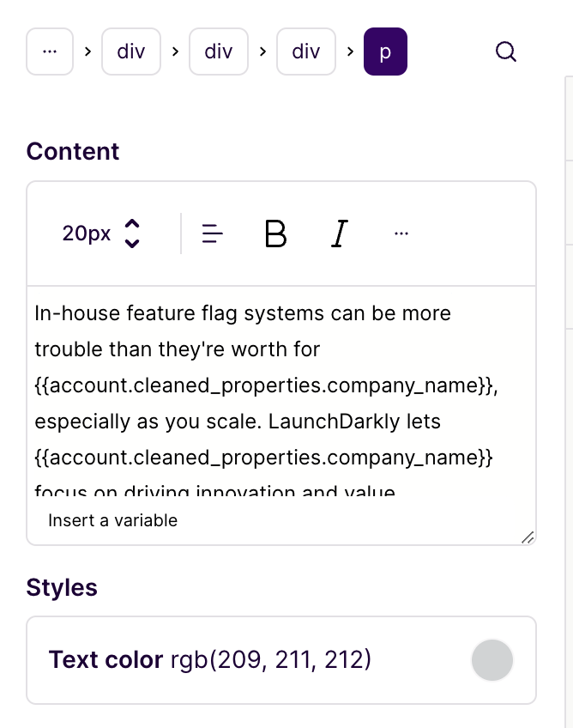The height and width of the screenshot is (728, 573).
Task: Open the text color picker swatch
Action: 492,659
